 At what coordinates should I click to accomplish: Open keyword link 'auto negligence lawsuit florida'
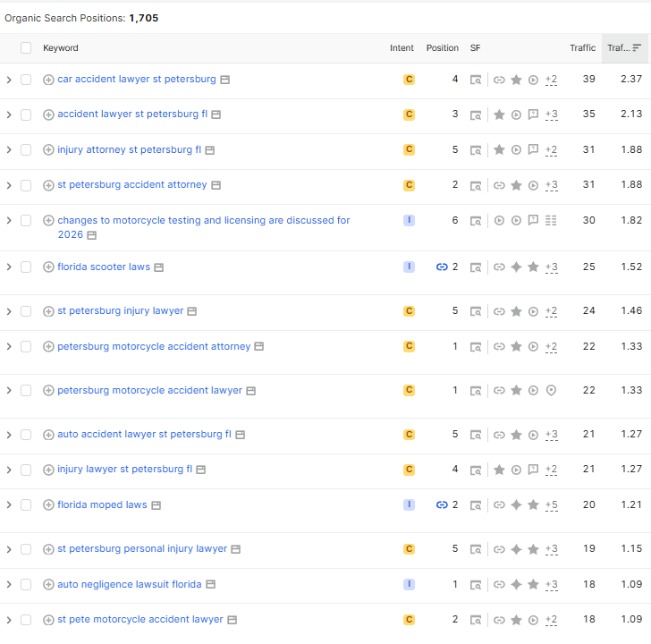[130, 585]
